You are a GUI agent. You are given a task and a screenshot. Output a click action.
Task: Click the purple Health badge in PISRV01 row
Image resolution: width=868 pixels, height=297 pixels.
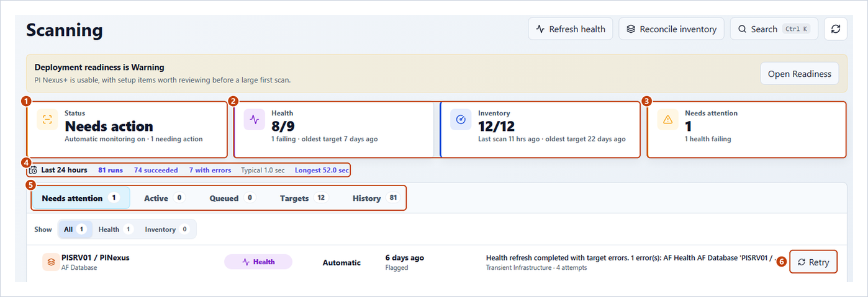point(258,262)
